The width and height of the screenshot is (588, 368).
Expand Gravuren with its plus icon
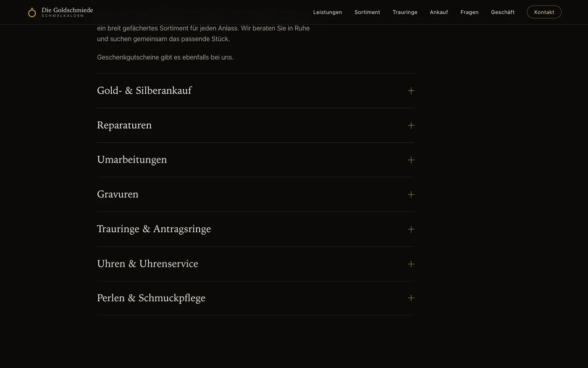tap(411, 194)
